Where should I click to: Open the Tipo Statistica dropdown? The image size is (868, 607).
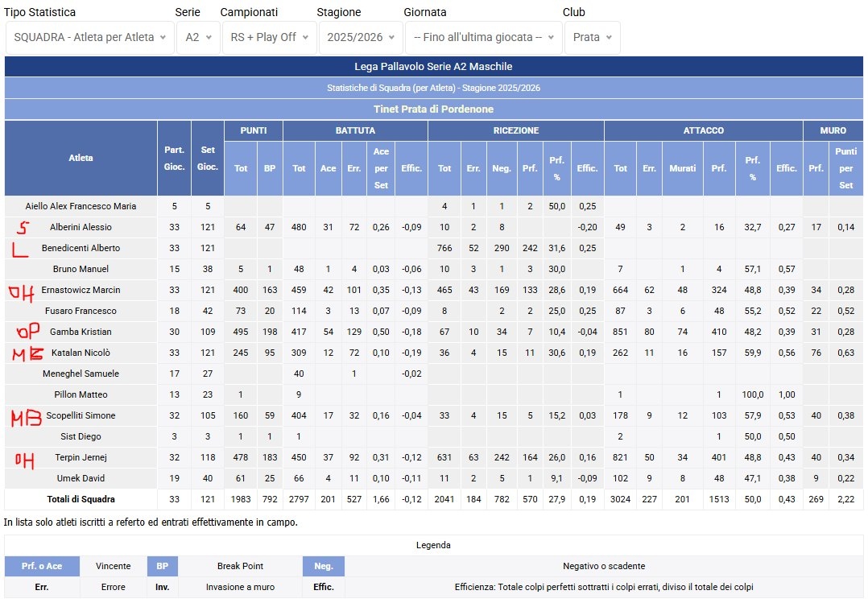(89, 38)
